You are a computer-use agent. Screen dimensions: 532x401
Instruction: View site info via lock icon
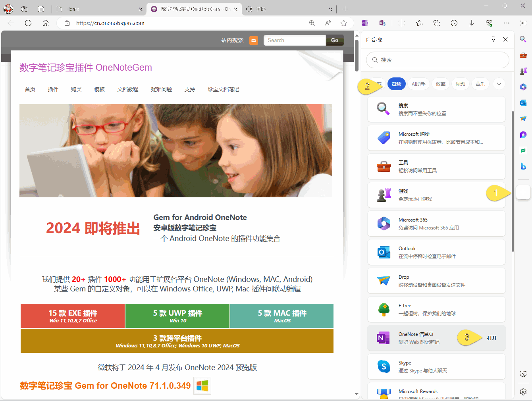(x=67, y=23)
